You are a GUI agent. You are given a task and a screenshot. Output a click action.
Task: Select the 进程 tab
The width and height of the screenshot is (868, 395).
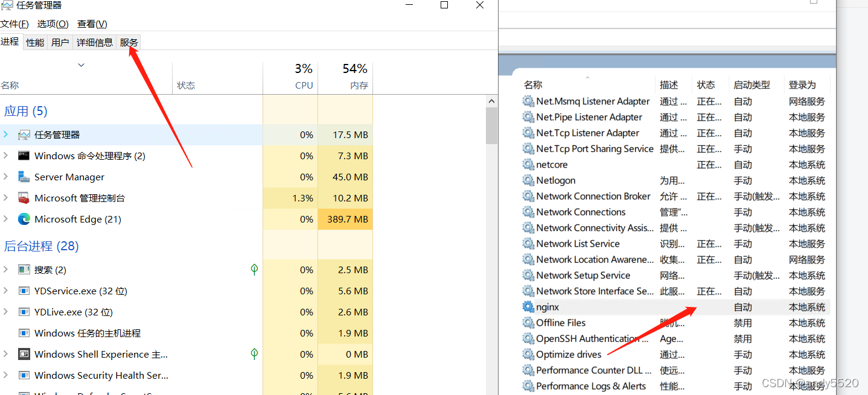(x=10, y=42)
